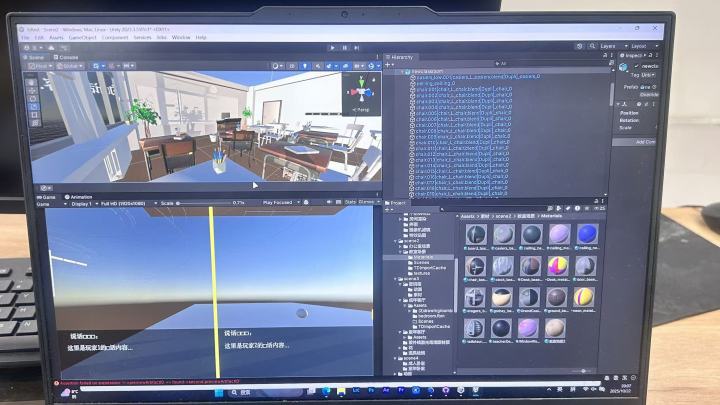Toggle scene lighting lightbulb icon
Screen dimensions: 720x405
point(304,66)
